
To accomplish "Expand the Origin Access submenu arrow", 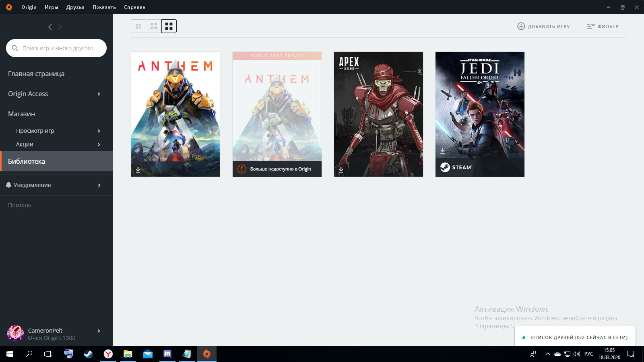I will point(99,94).
